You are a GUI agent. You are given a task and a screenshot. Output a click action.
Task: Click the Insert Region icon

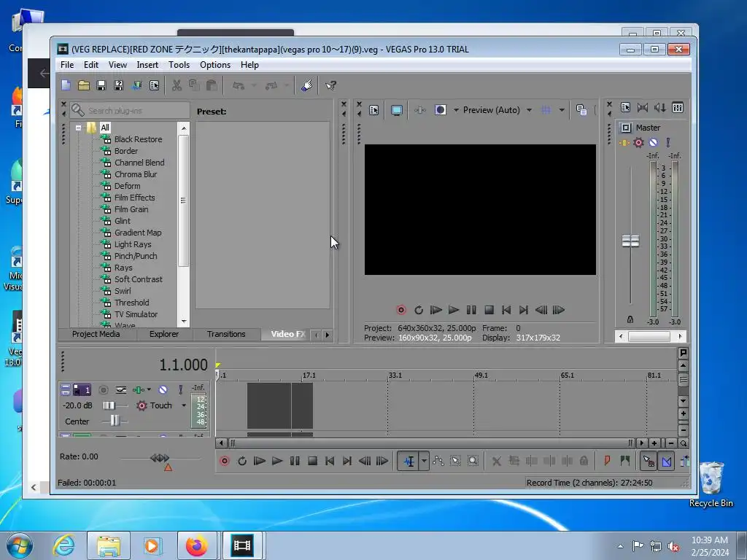tap(624, 461)
